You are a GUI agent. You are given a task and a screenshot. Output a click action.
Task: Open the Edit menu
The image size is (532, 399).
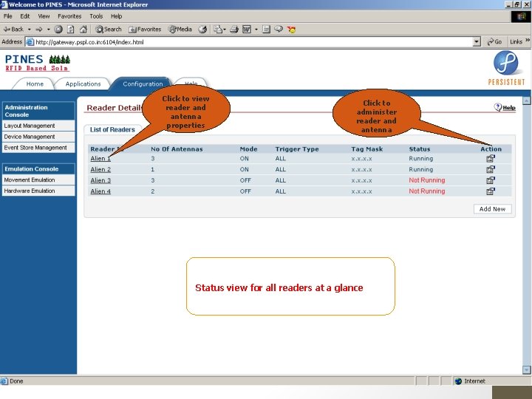(25, 16)
